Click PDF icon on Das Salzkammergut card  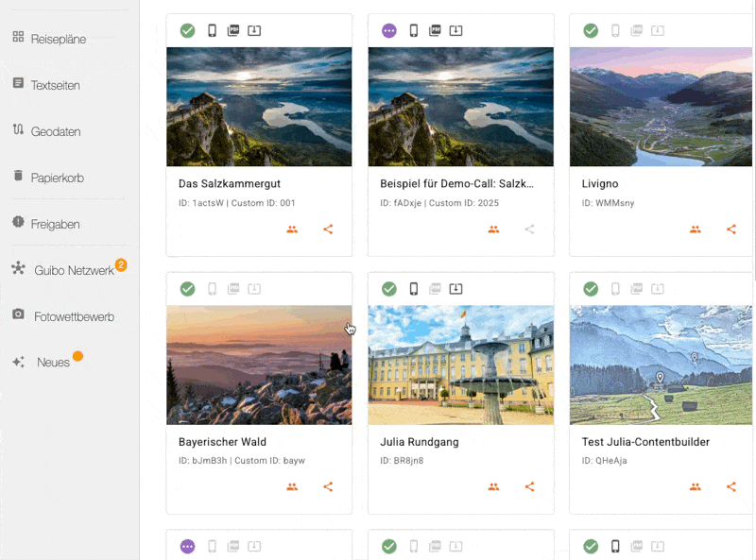point(232,30)
